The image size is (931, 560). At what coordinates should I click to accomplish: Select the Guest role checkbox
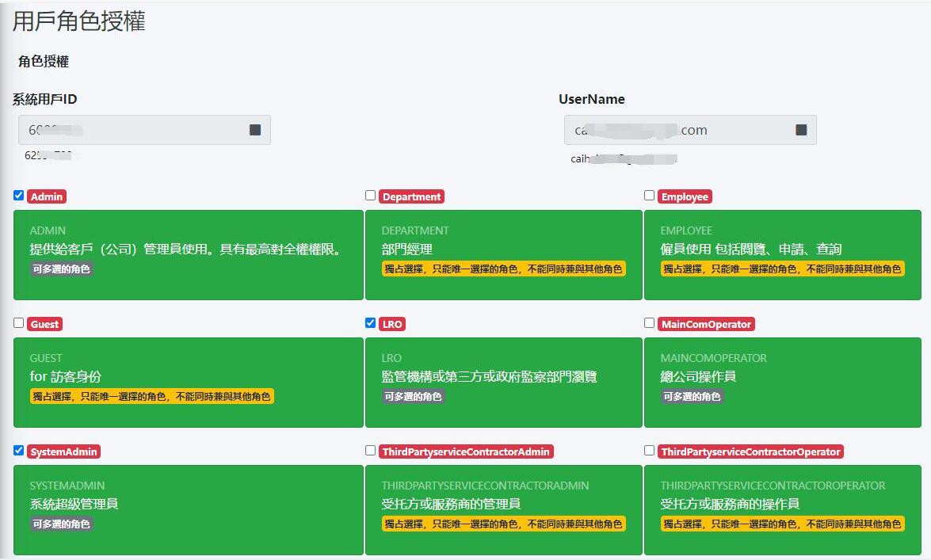[x=19, y=323]
